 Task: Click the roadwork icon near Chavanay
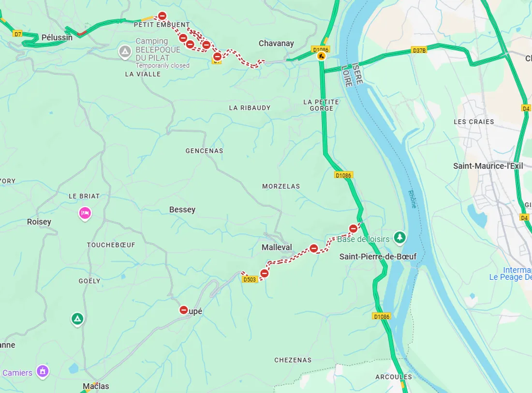point(321,56)
